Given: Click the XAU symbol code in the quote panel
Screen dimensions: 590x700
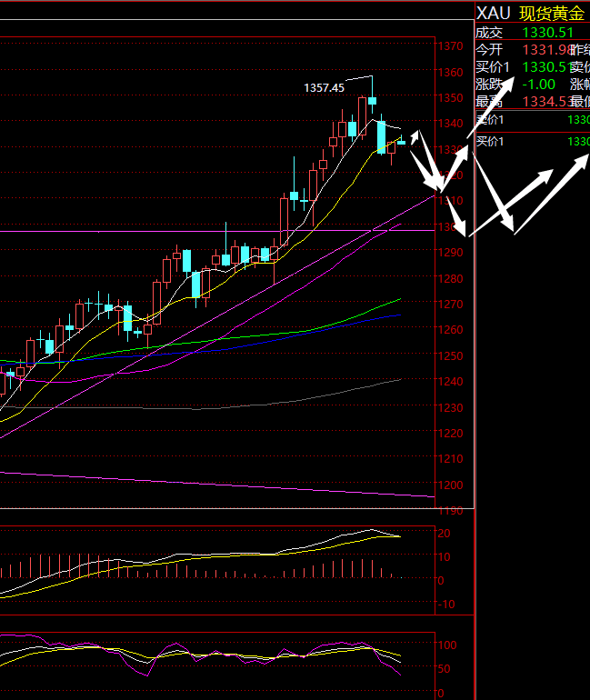Looking at the screenshot, I should pyautogui.click(x=493, y=14).
